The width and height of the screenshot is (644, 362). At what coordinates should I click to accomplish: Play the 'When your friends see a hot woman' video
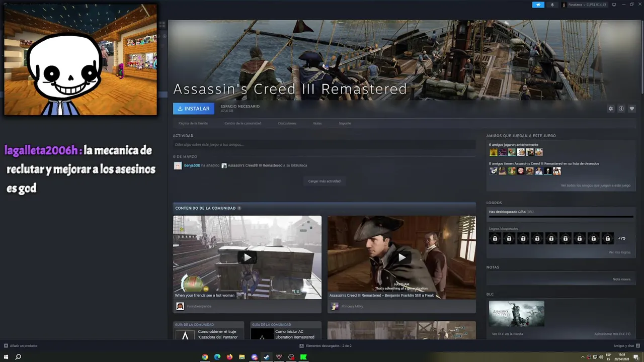point(247,257)
